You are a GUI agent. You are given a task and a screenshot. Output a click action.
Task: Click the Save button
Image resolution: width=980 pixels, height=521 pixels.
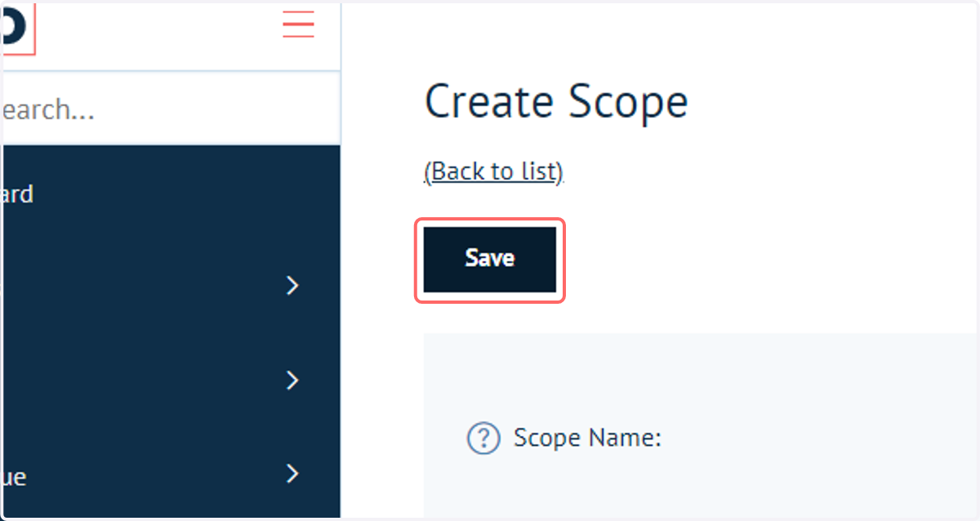[489, 260]
